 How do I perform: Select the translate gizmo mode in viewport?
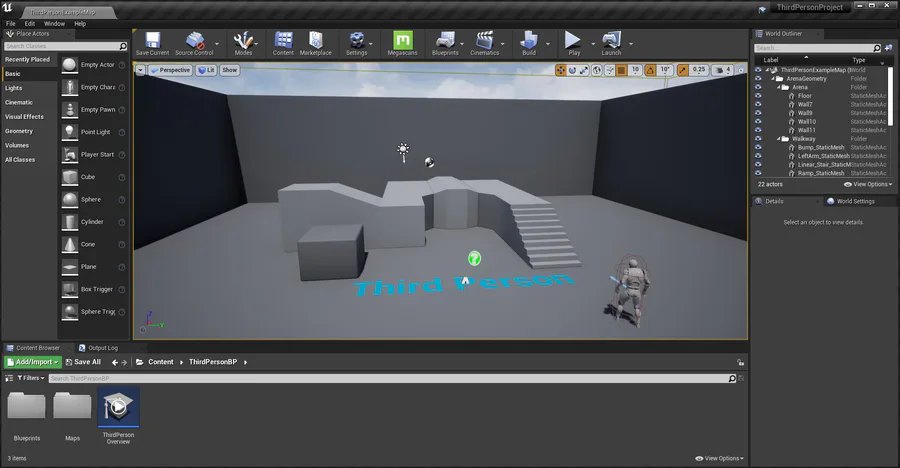coord(561,70)
